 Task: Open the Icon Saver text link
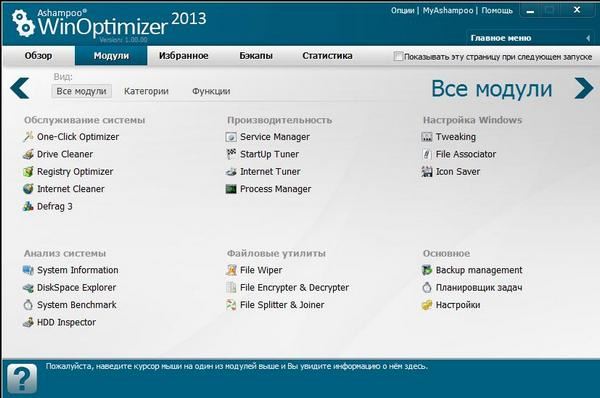click(458, 171)
